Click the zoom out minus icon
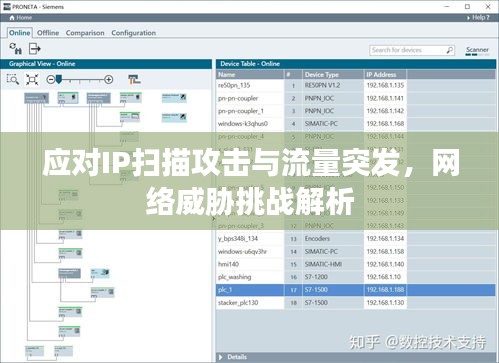Screen dimensions: 499x363 [51, 79]
